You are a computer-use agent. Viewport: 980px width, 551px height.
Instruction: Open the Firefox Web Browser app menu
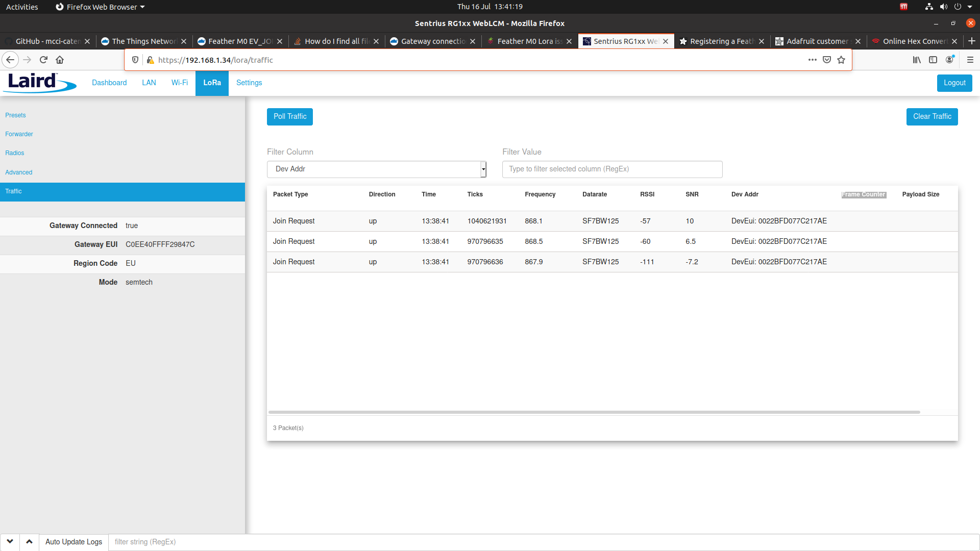click(100, 7)
